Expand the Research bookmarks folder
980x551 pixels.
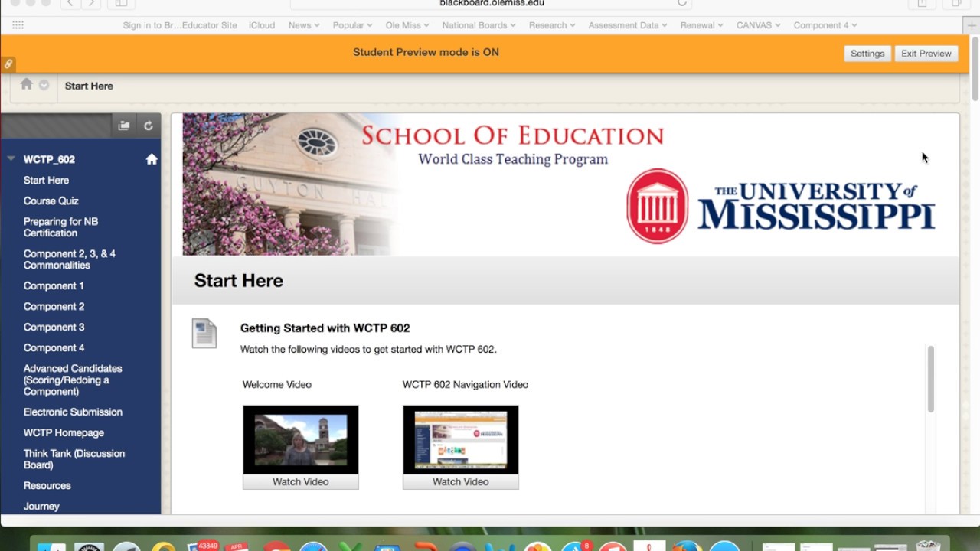coord(552,25)
